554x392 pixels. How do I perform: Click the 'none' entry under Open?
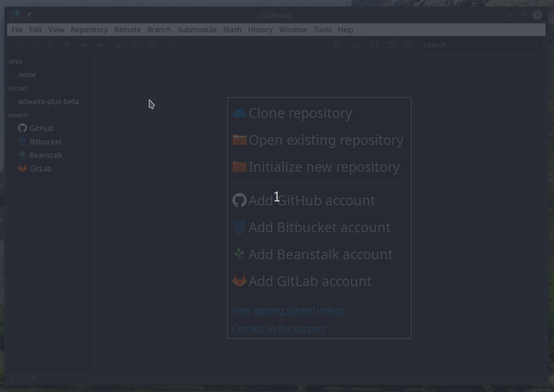click(27, 74)
